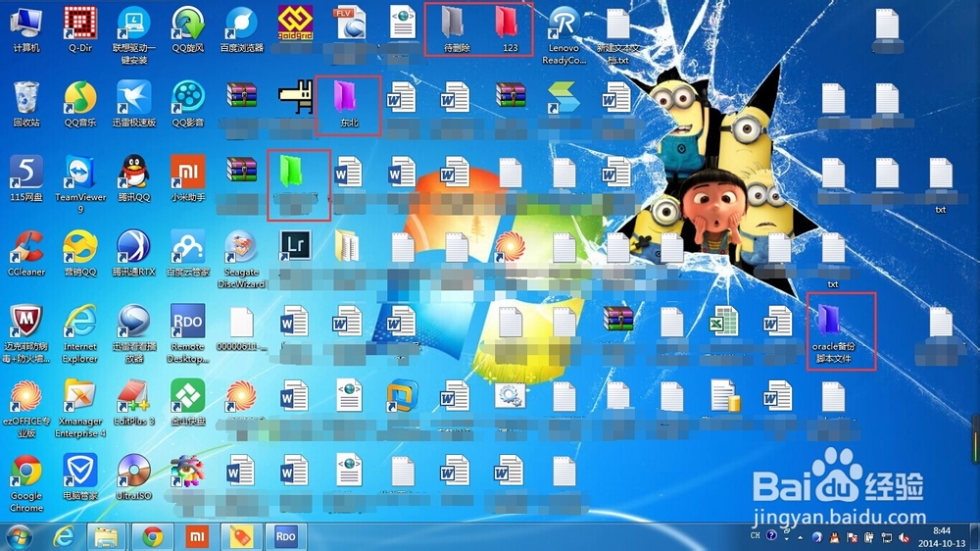Viewport: 980px width, 551px height.
Task: Open the 回收站 recycle bin
Action: coord(26,104)
